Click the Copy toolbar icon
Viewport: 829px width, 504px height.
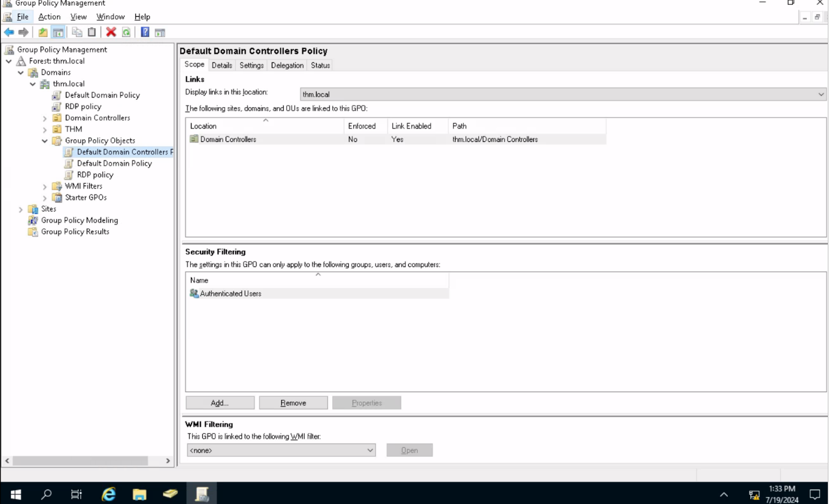77,32
